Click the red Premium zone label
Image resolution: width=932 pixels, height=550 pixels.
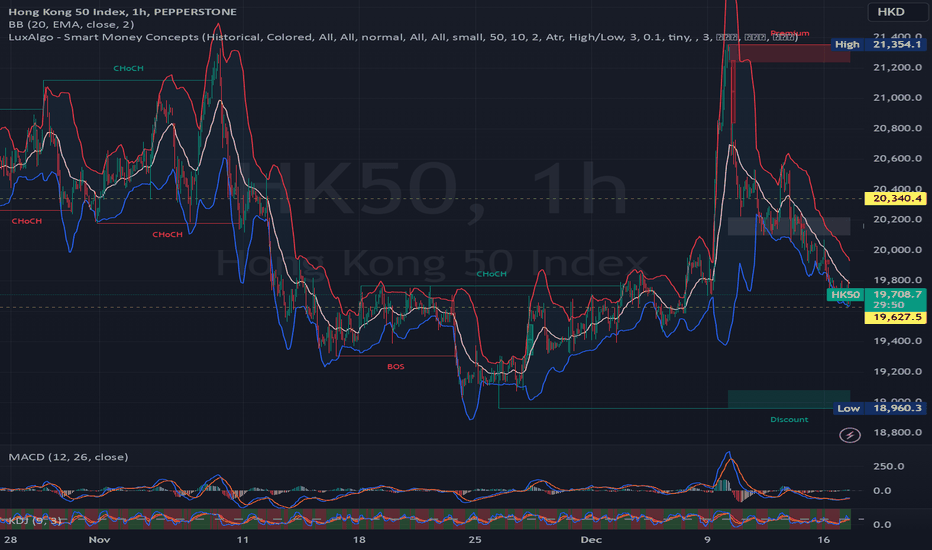[x=789, y=33]
